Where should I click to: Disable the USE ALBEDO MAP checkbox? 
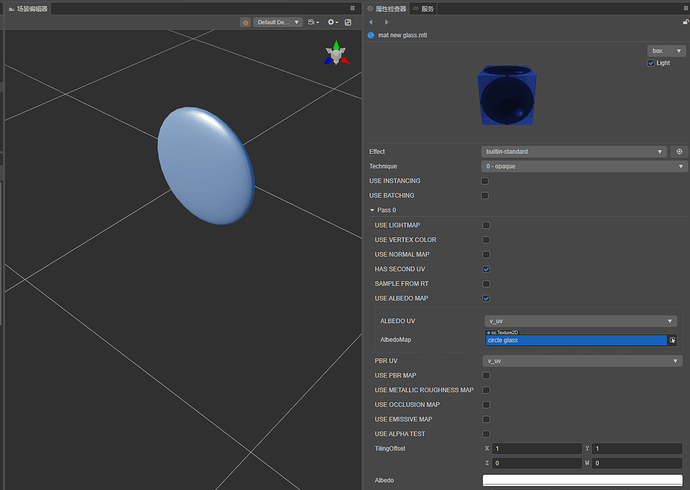[486, 298]
